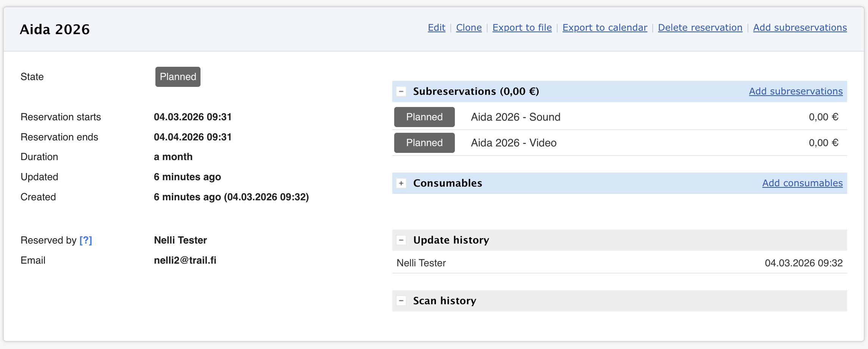
Task: Delete reservation link
Action: click(x=700, y=28)
